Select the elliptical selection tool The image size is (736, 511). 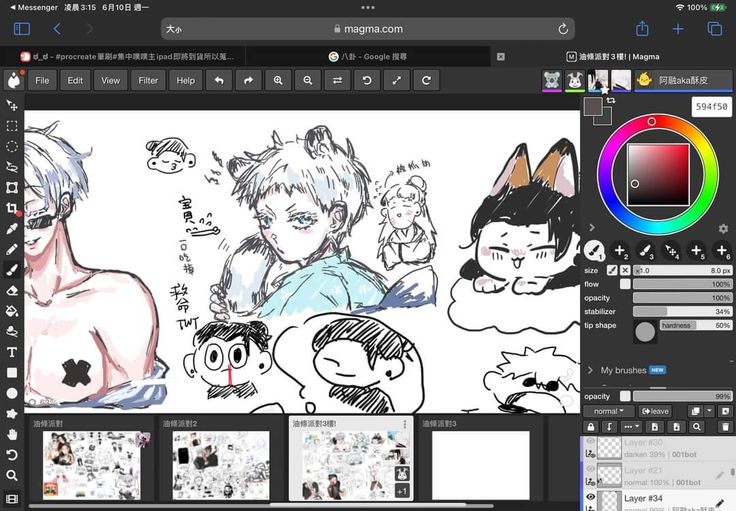12,146
